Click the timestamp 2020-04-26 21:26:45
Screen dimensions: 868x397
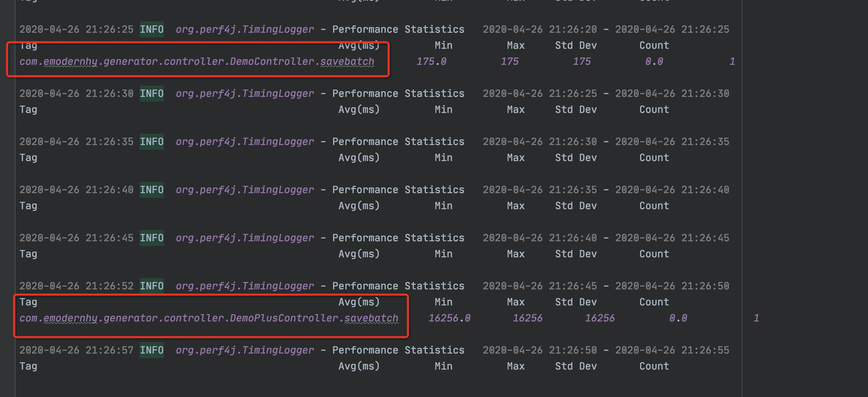(77, 238)
